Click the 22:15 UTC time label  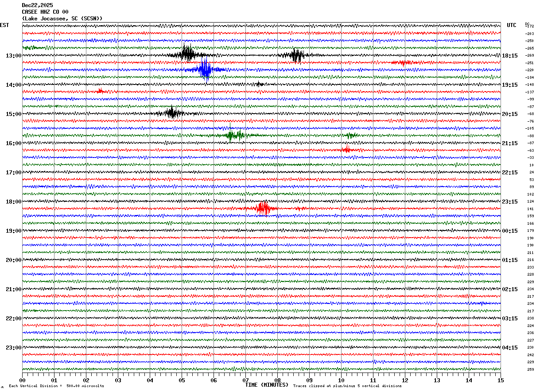pos(510,173)
